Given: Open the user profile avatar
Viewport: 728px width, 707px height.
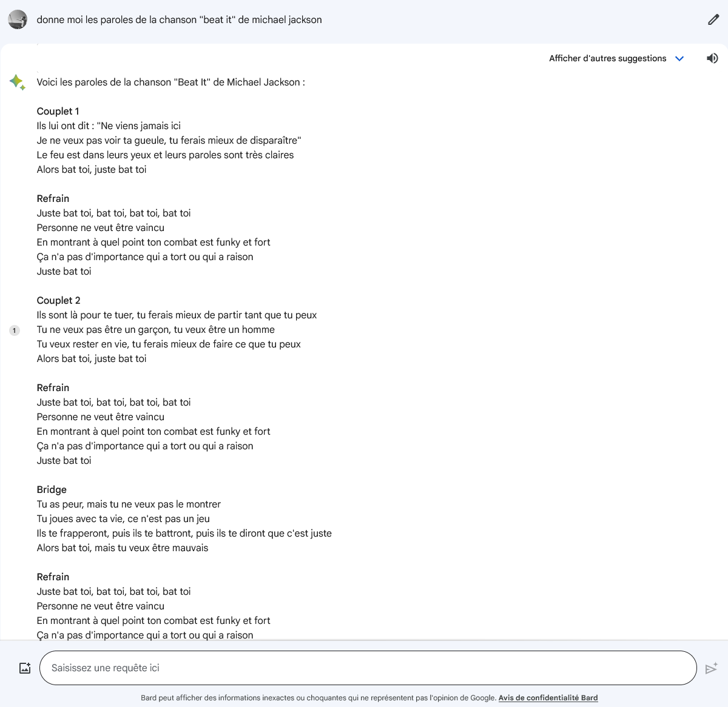Looking at the screenshot, I should 18,19.
